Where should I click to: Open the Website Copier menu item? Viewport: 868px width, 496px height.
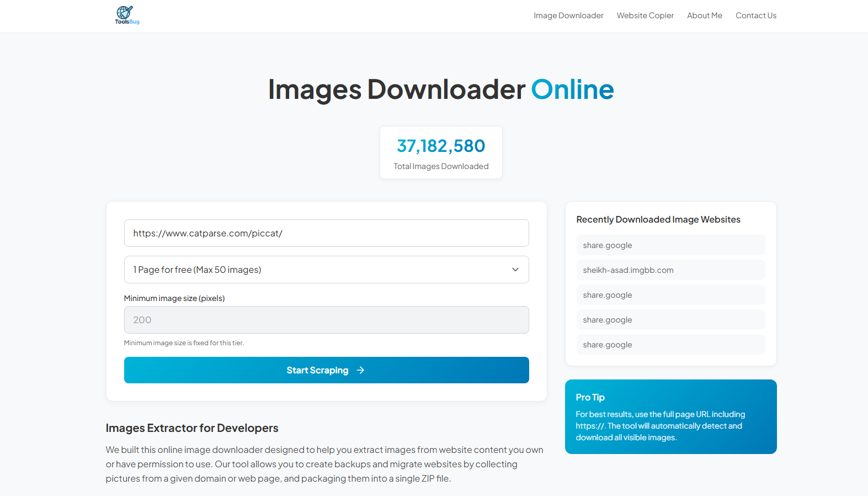(x=645, y=15)
